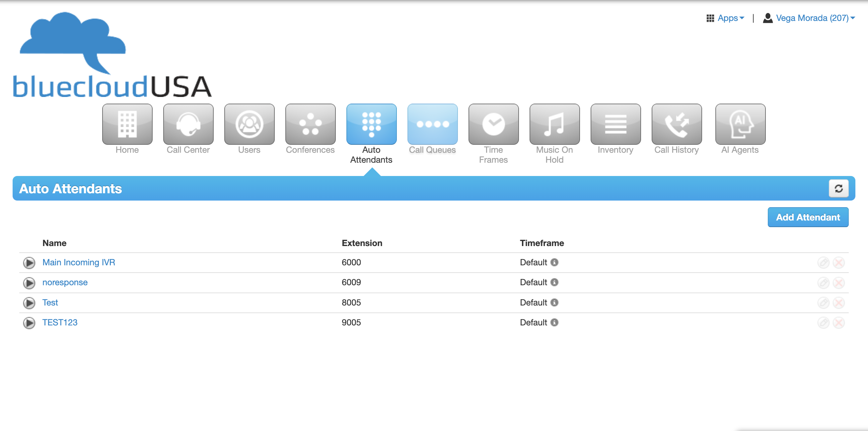Open Music On Hold note icon
Screen dimensions: 868x431
pyautogui.click(x=554, y=124)
